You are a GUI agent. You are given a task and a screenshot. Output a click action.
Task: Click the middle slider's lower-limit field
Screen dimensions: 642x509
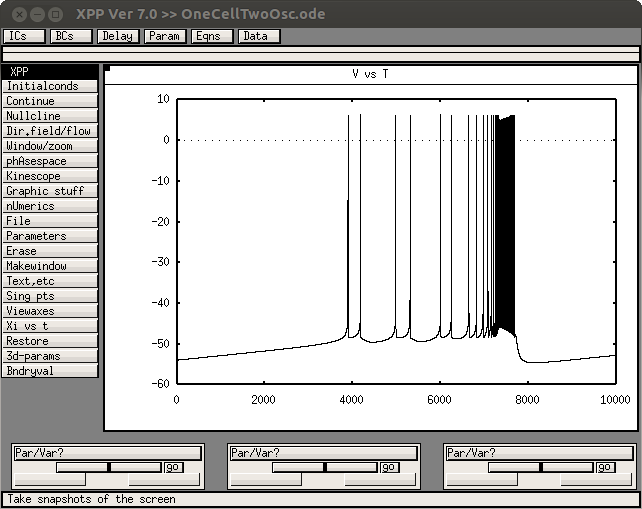pyautogui.click(x=266, y=480)
